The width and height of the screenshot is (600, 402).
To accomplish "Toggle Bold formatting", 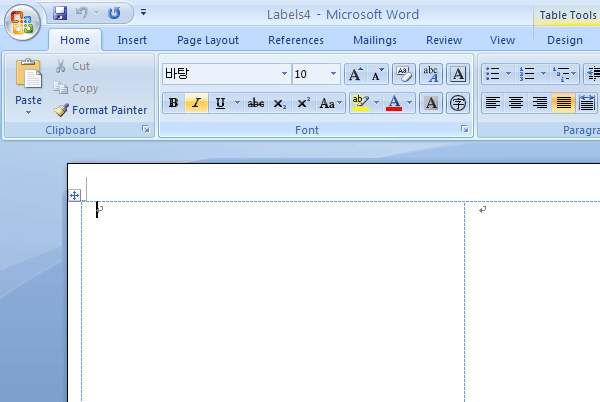I will (173, 103).
